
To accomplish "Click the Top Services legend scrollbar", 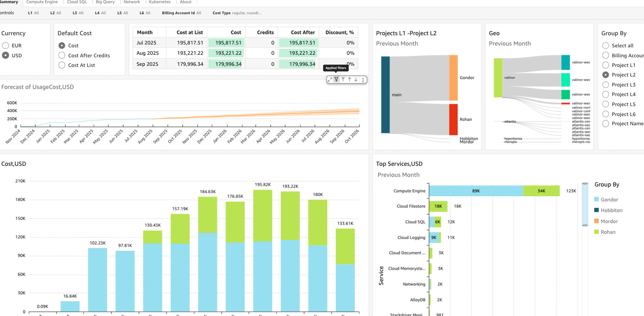I will pos(585,205).
